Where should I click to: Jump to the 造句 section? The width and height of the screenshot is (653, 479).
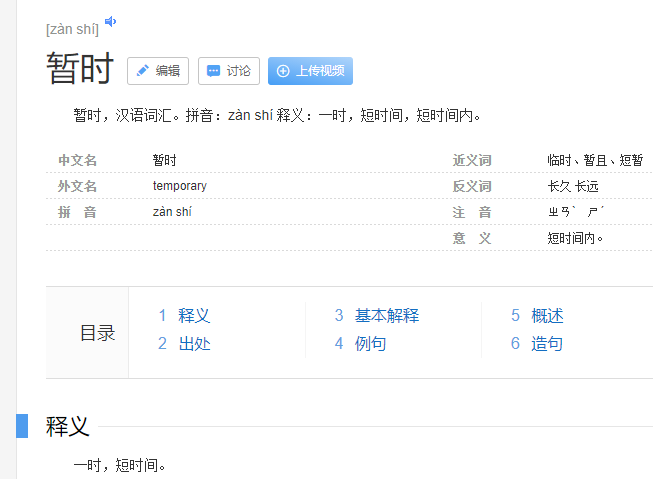[547, 344]
